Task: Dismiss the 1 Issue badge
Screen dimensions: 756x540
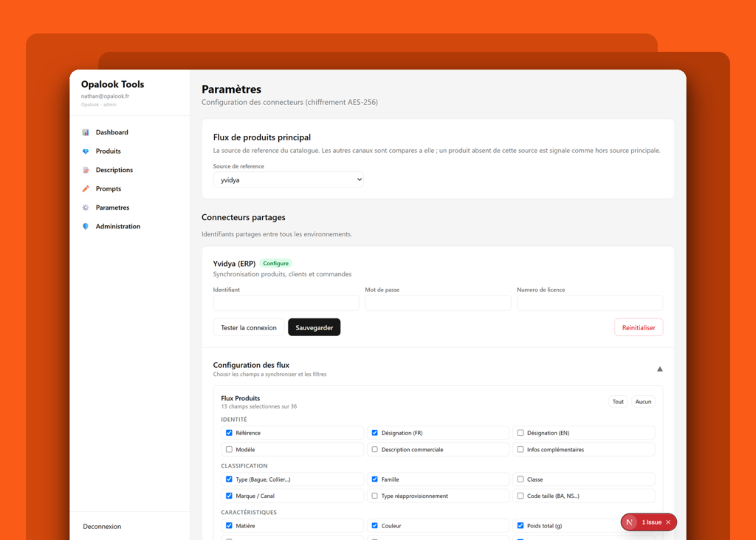Action: click(668, 522)
